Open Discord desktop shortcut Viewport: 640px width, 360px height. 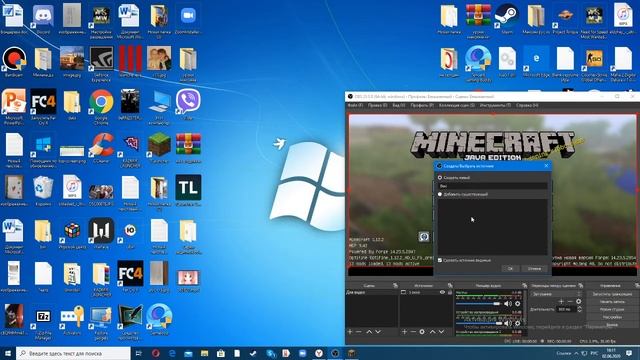pyautogui.click(x=43, y=20)
